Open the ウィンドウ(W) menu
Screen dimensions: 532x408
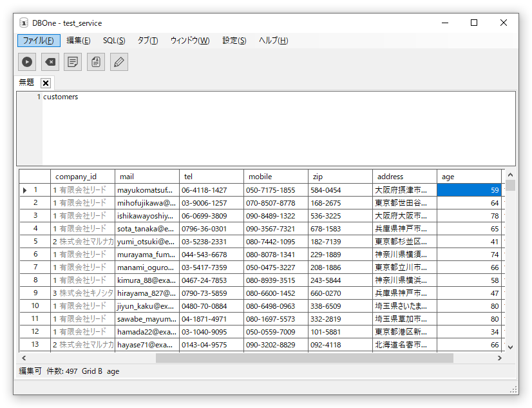tap(189, 41)
